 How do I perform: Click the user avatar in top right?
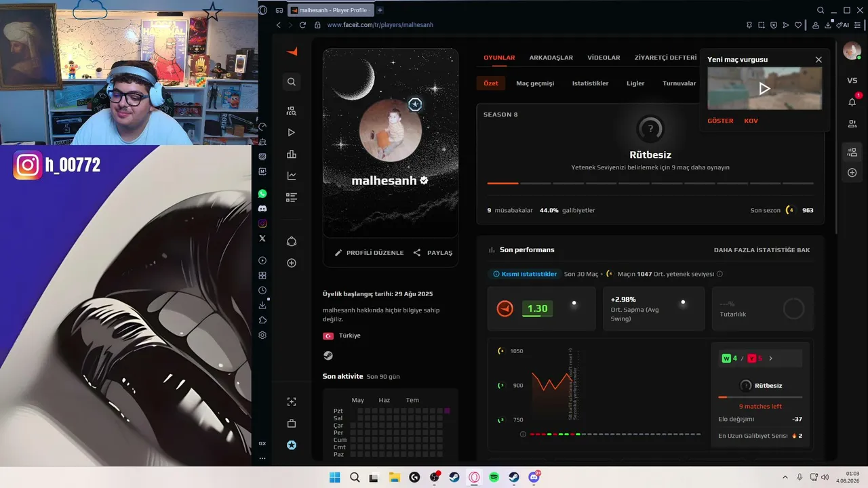[x=852, y=51]
